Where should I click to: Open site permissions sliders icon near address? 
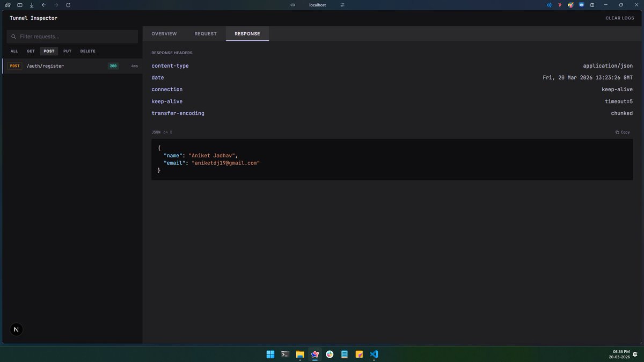342,5
